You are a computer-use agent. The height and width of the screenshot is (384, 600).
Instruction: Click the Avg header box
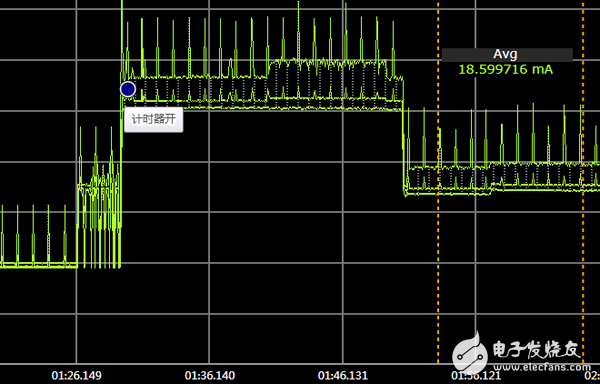[x=507, y=55]
